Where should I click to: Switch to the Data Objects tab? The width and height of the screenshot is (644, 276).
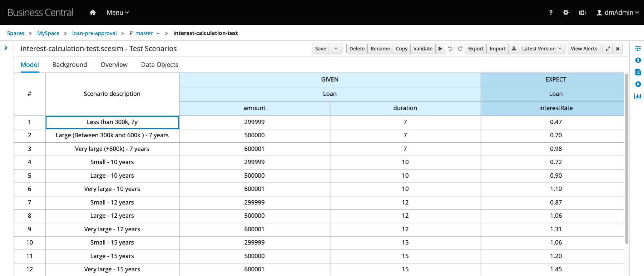[x=160, y=65]
